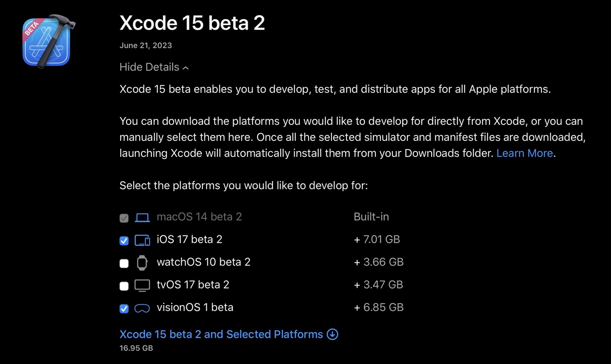
Task: Click the Built-in size label
Action: [371, 217]
